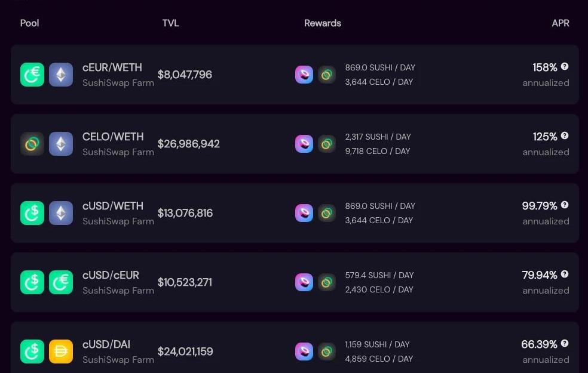The width and height of the screenshot is (588, 373).
Task: Click the help icon beside 79.94% APR
Action: pos(565,275)
